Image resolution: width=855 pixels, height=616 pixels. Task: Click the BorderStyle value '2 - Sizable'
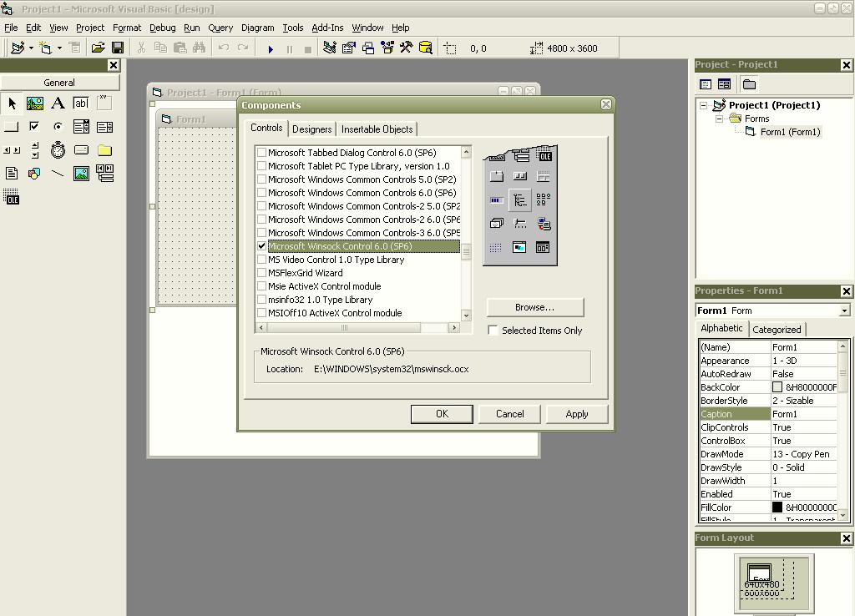pos(804,401)
